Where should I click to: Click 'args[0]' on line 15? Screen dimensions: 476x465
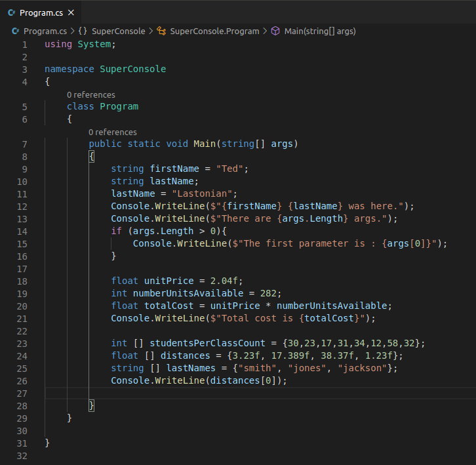click(x=407, y=243)
